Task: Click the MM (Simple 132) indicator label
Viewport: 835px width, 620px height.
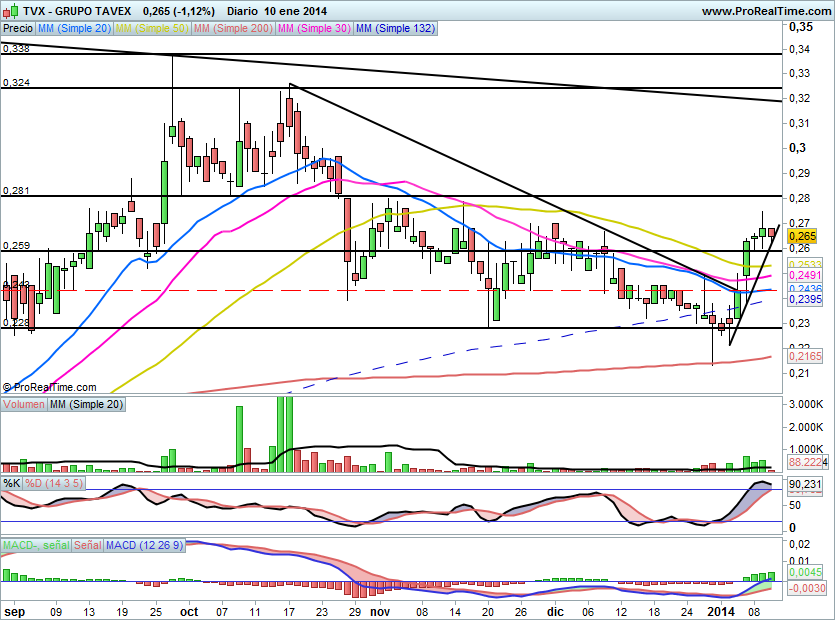Action: click(x=396, y=29)
